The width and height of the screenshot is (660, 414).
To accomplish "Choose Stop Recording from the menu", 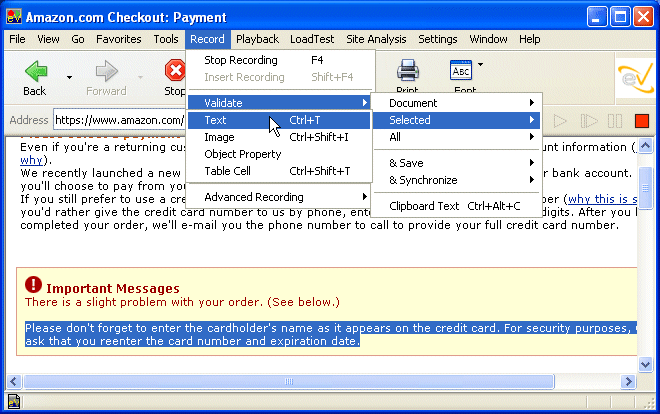I will pos(279,60).
